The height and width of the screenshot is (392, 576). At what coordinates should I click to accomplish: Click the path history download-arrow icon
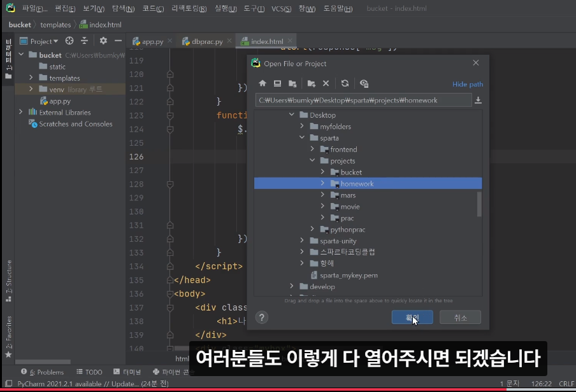(478, 100)
